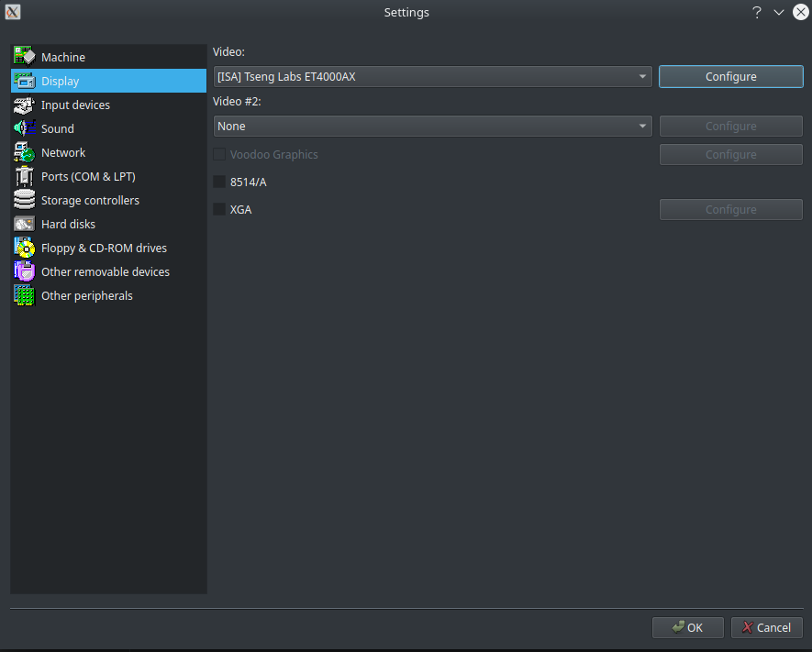Viewport: 812px width, 652px height.
Task: Click the Cancel button
Action: [767, 627]
